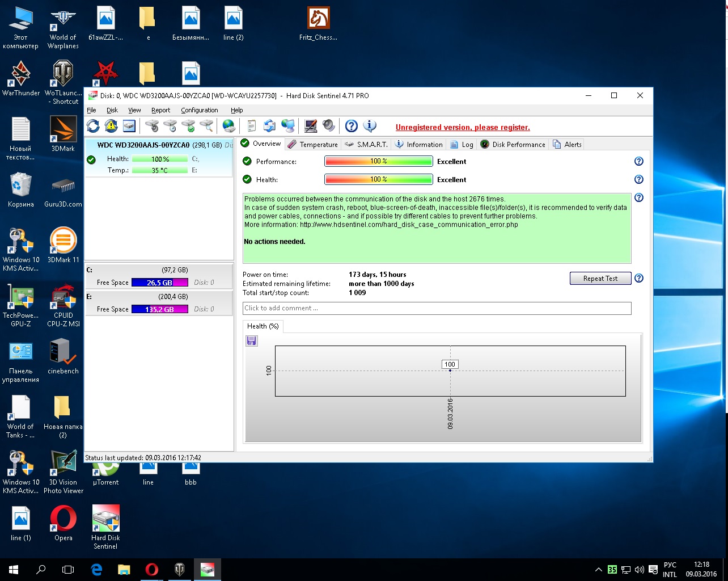728x581 pixels.
Task: Click the Unregistered version register link
Action: click(x=463, y=127)
